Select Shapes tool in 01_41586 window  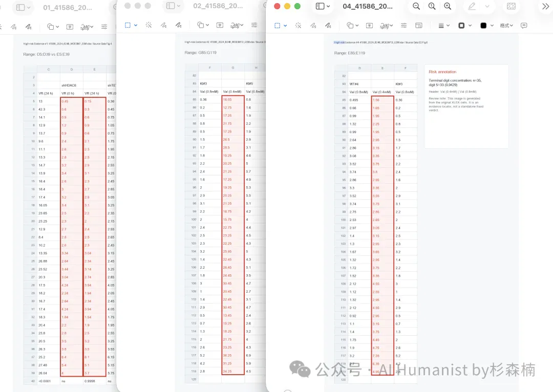(x=51, y=27)
